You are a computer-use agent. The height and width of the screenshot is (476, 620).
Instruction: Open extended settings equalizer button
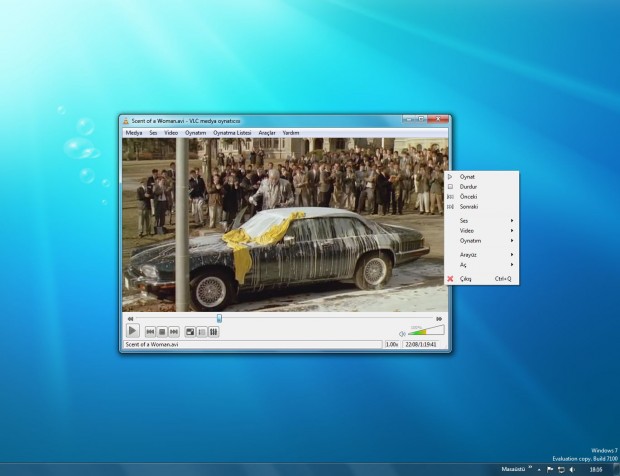click(x=213, y=331)
